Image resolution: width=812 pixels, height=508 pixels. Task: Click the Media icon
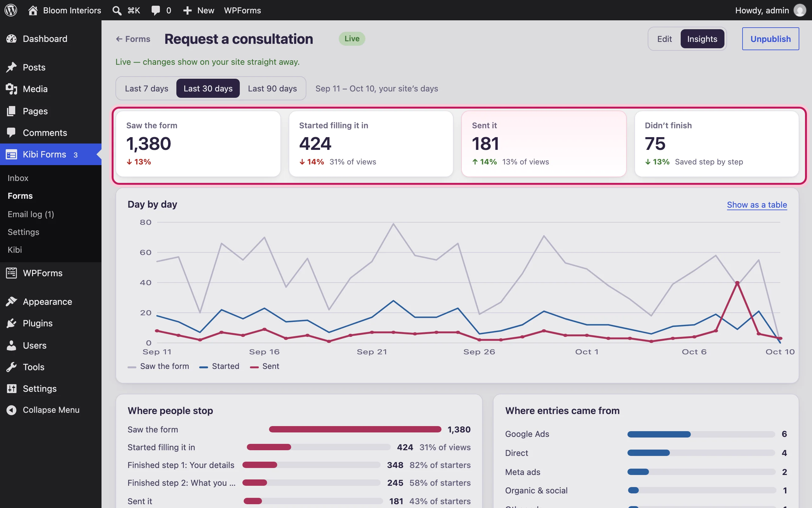[x=11, y=89]
